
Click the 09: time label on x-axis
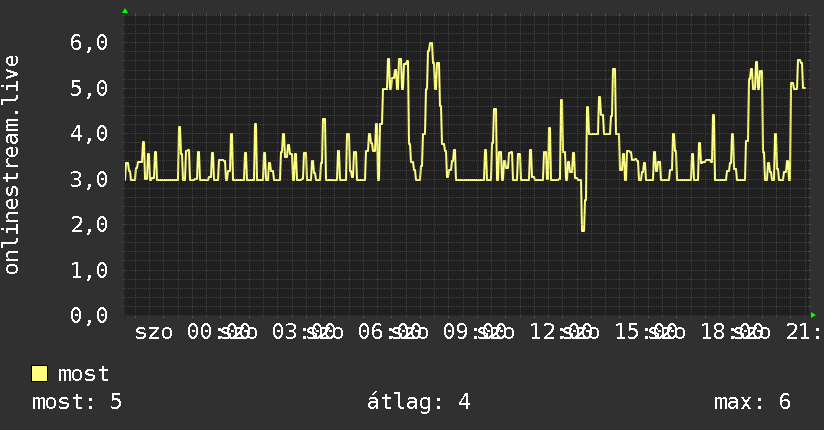pos(459,332)
